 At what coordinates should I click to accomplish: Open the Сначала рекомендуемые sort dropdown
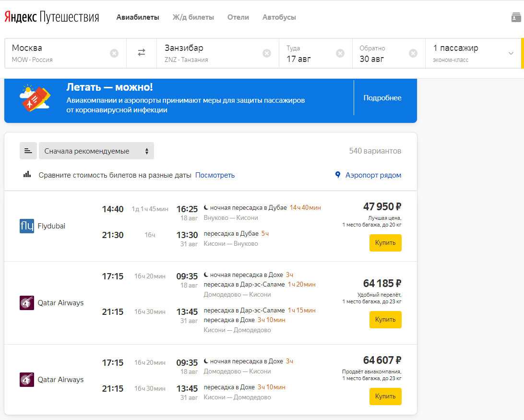[x=96, y=151]
